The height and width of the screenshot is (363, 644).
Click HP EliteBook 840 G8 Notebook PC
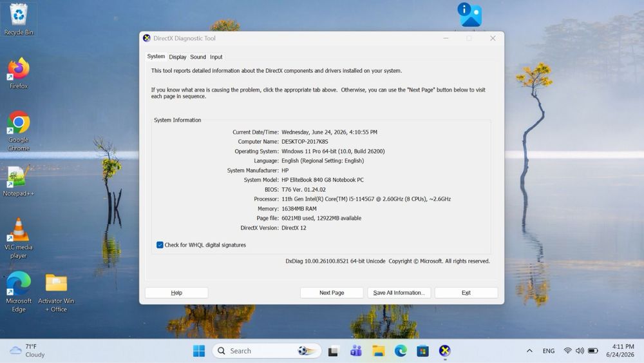point(323,180)
